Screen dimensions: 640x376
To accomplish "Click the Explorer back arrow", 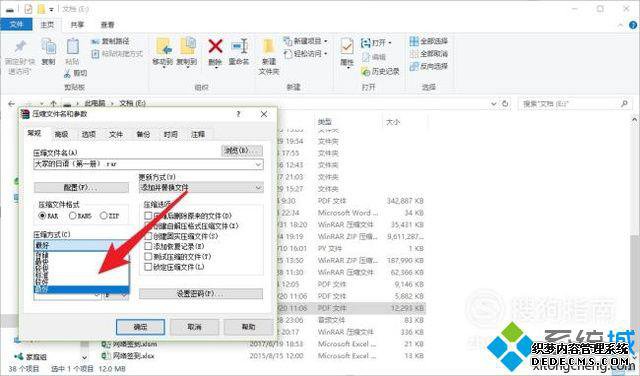I will point(11,104).
